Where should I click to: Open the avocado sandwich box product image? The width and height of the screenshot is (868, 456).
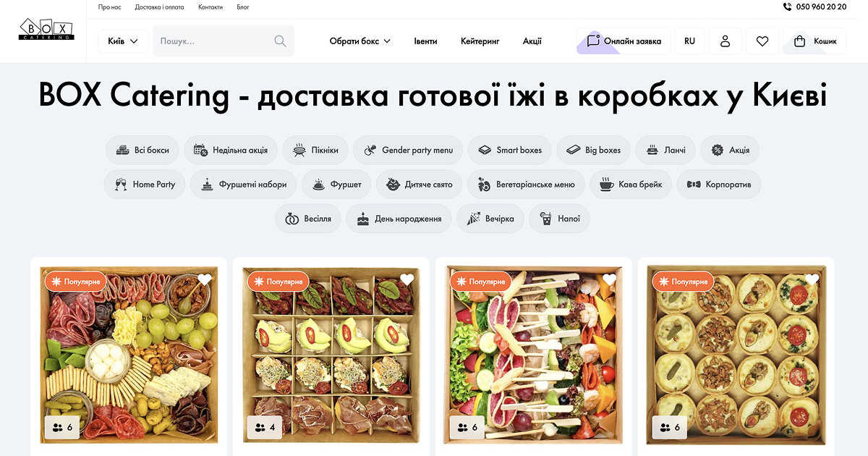(x=331, y=355)
